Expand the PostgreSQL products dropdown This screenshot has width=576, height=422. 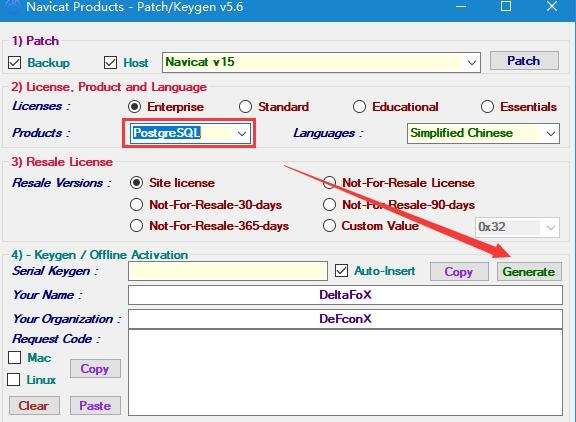coord(190,133)
